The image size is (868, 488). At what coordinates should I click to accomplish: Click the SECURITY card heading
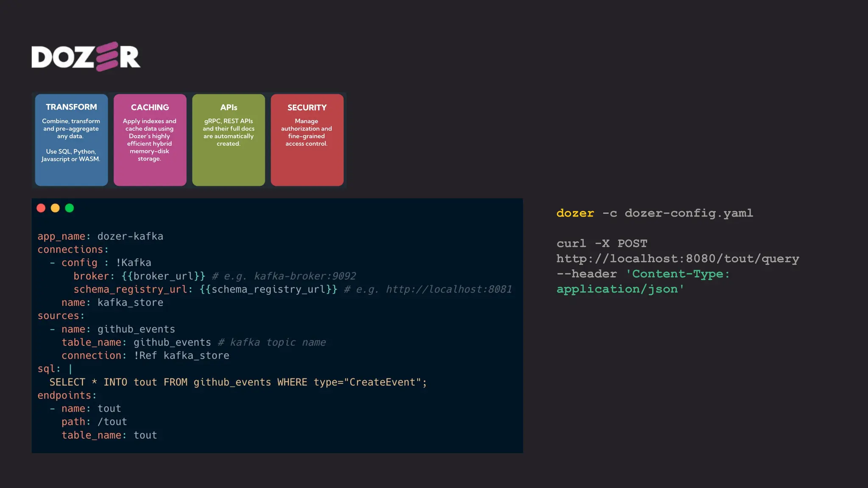pyautogui.click(x=307, y=108)
